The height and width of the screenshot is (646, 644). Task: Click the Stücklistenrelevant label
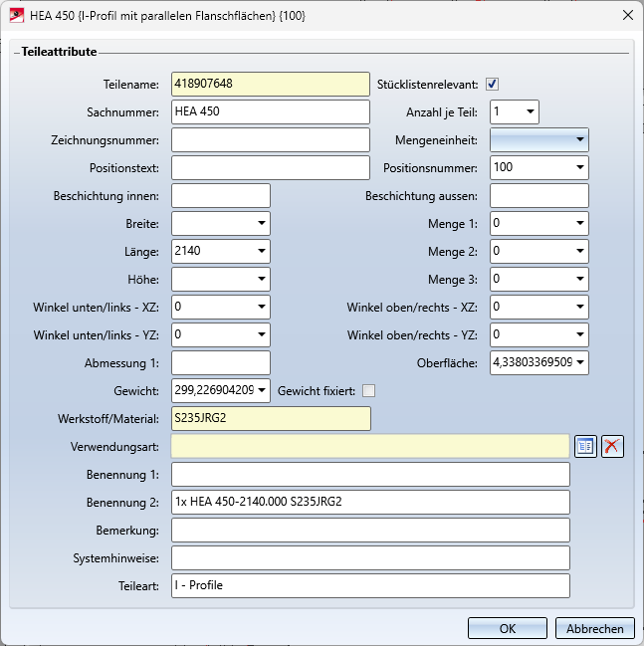pyautogui.click(x=427, y=85)
